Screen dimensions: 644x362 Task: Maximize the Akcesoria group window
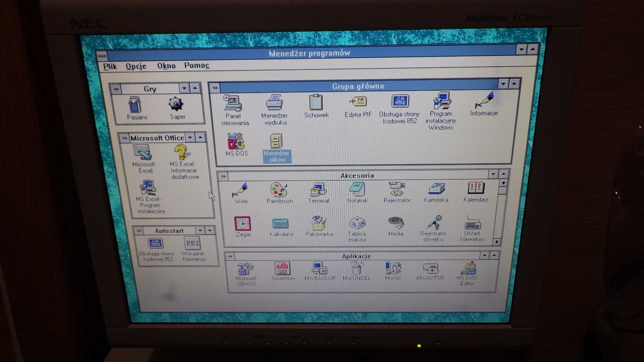[x=503, y=174]
